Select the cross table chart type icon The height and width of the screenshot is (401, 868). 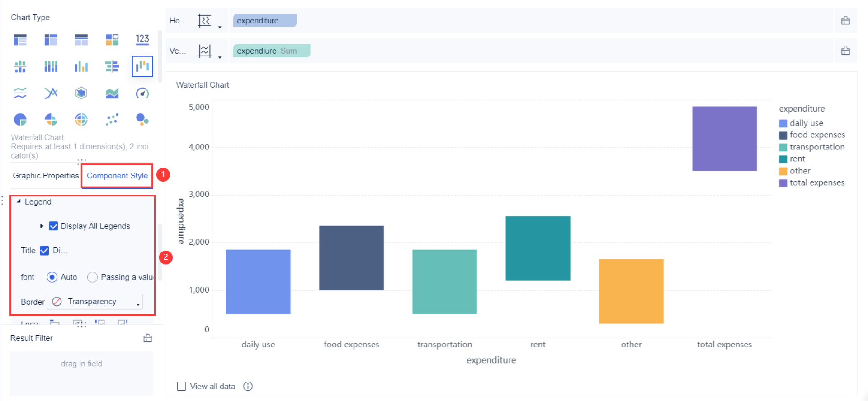pos(51,40)
